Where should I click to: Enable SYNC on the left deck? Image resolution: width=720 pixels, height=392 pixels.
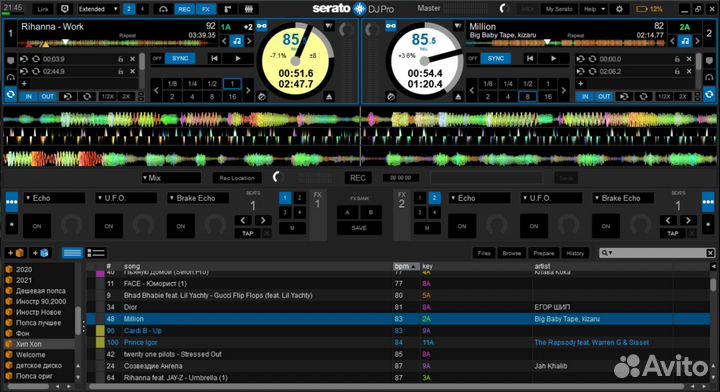(180, 58)
